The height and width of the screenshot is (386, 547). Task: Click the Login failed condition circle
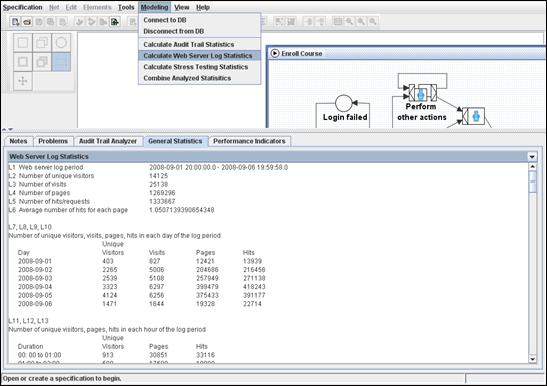click(x=344, y=103)
